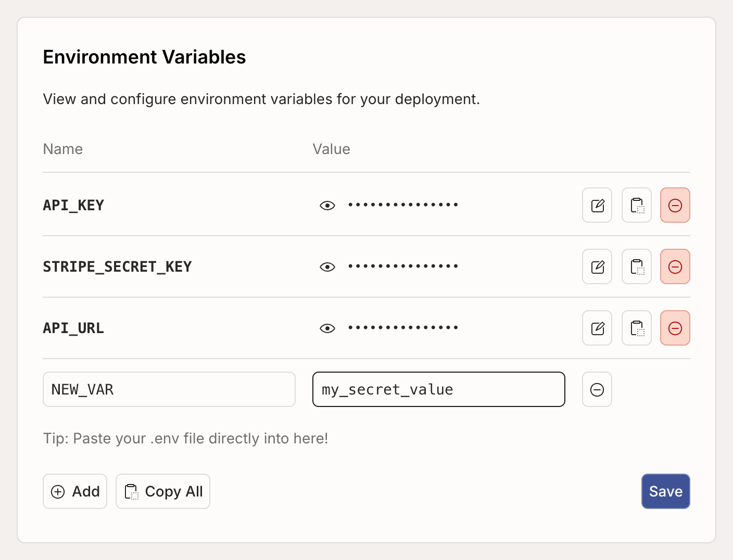Screen dimensions: 733x560
Task: Click the masked API_KEY value dots
Action: [403, 205]
